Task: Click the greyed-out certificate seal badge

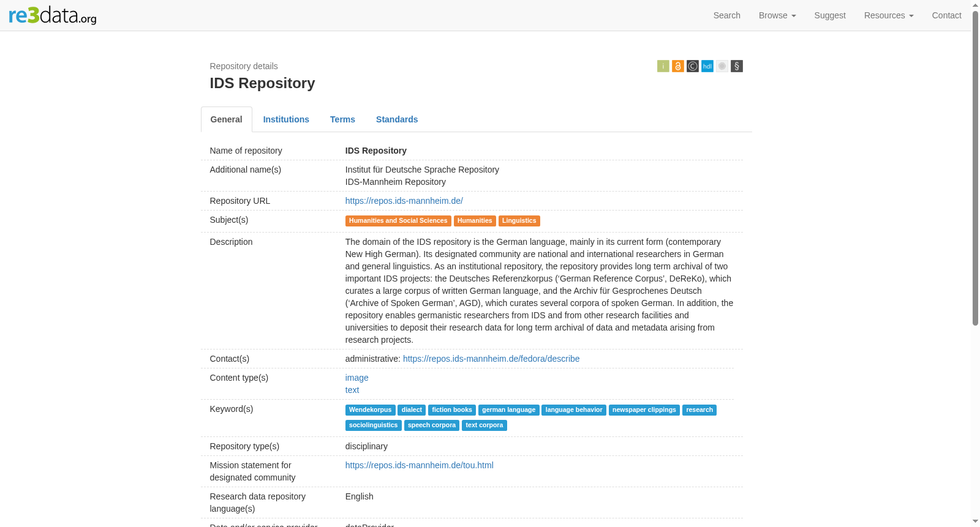Action: tap(722, 66)
